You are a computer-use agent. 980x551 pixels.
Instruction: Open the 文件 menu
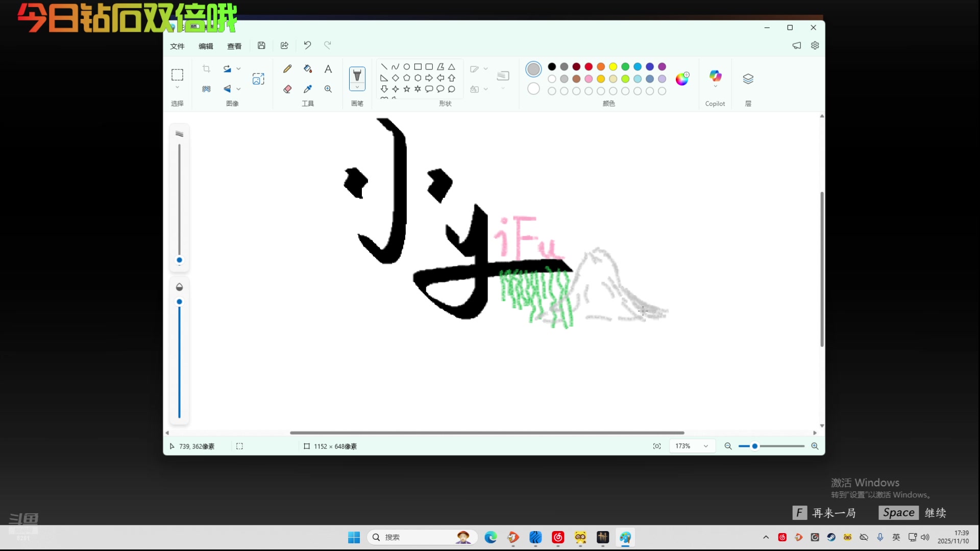[177, 46]
